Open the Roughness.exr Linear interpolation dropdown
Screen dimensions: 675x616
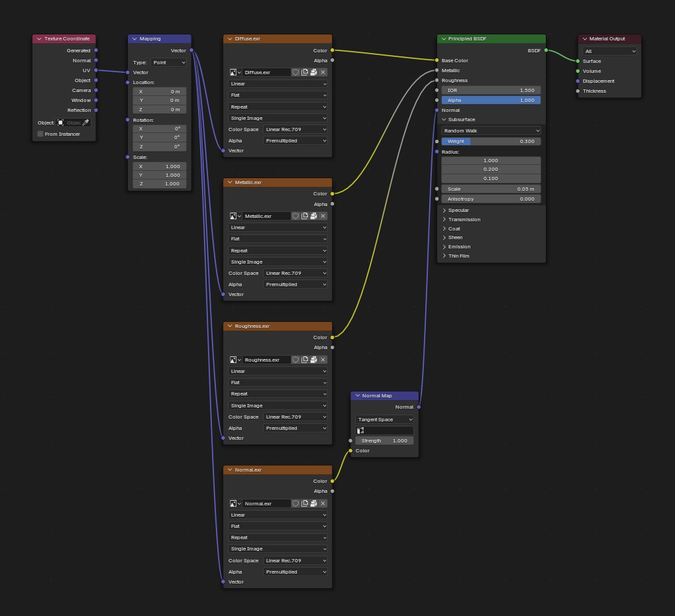pyautogui.click(x=278, y=371)
